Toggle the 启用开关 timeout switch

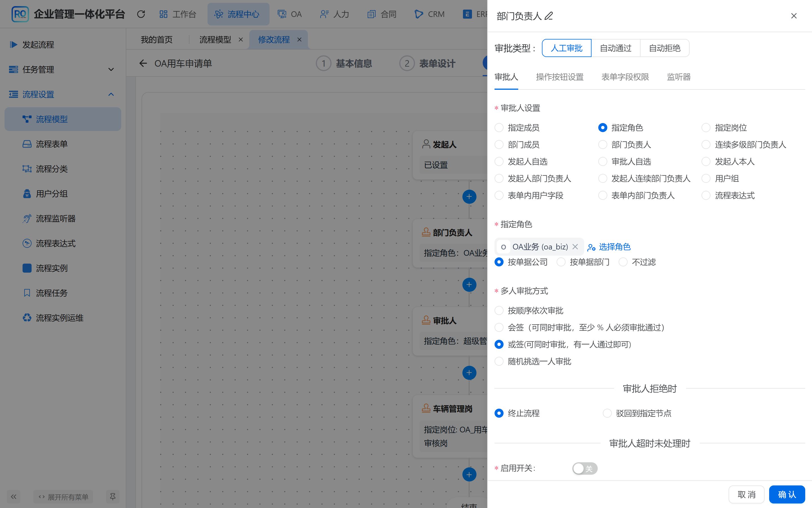tap(585, 468)
